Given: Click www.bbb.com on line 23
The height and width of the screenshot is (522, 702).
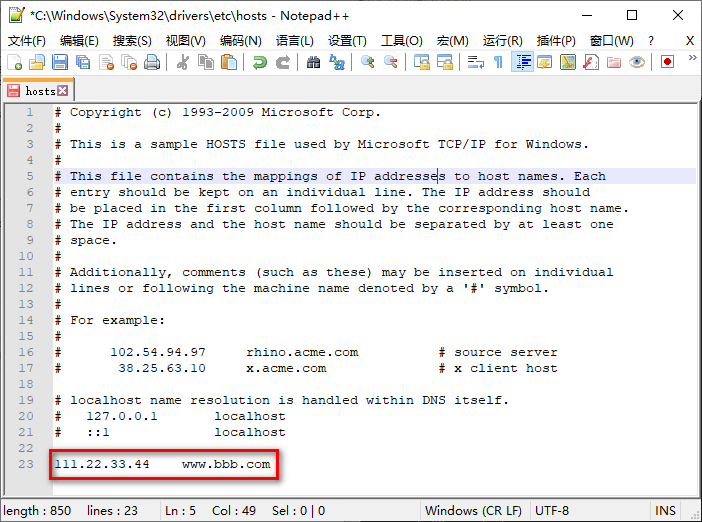Looking at the screenshot, I should point(226,464).
